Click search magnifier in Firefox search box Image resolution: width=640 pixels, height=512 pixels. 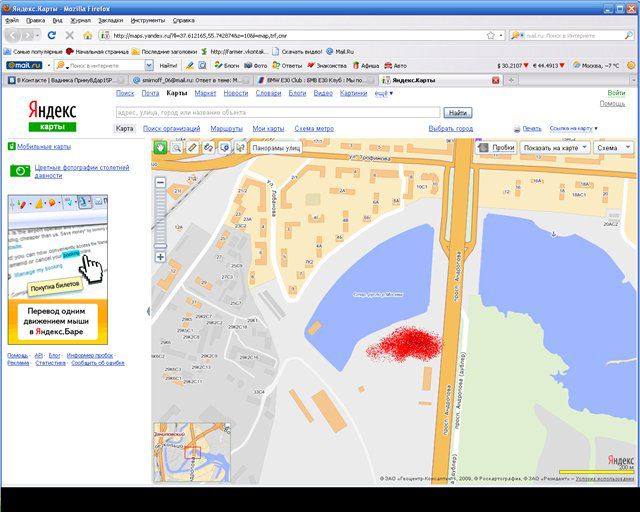click(629, 36)
